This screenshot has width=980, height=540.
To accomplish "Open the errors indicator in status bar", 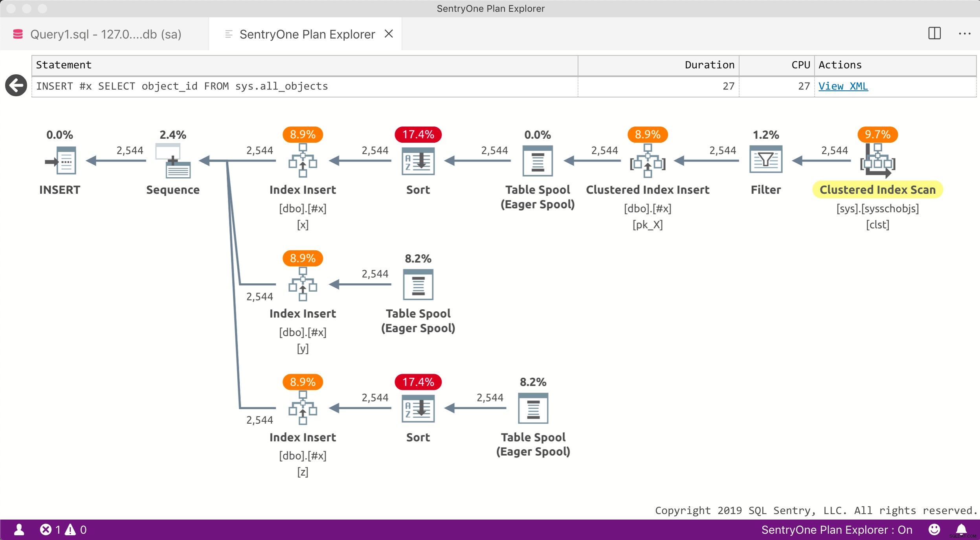I will coord(50,529).
